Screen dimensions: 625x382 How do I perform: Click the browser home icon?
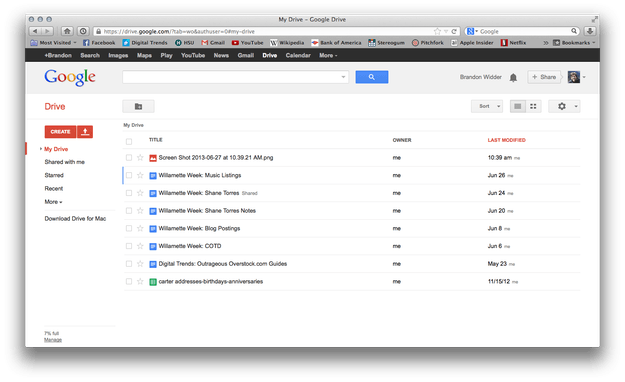pos(67,31)
